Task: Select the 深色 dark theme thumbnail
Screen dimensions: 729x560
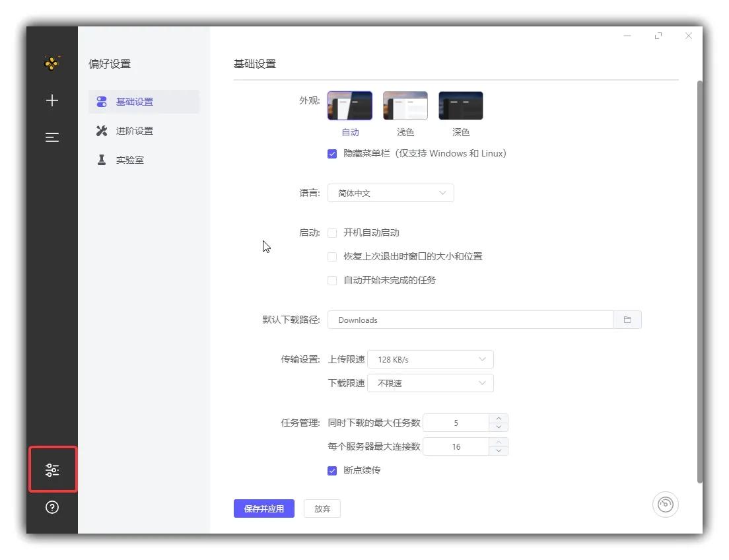Action: [x=460, y=104]
